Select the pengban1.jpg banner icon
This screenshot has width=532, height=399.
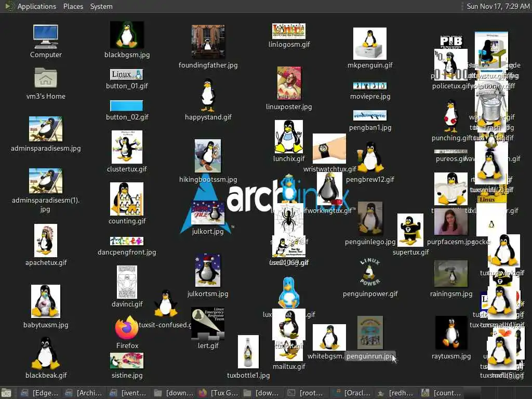coord(370,115)
